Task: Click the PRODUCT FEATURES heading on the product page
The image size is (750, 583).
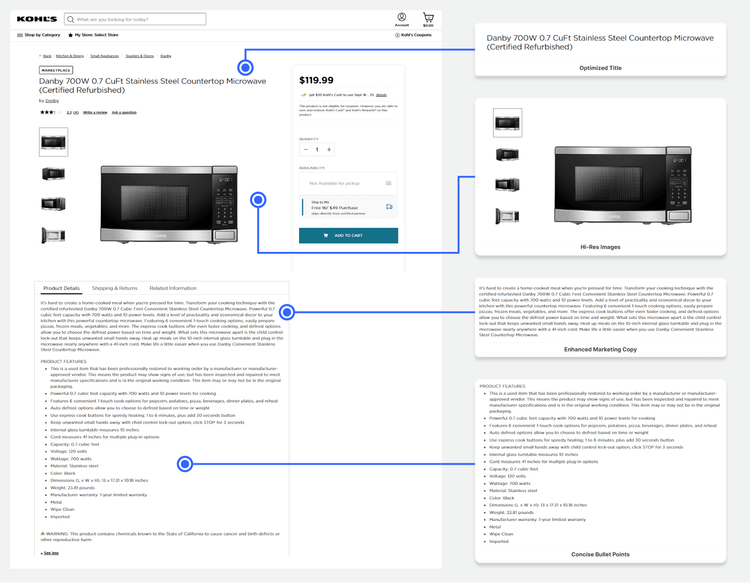Action: tap(64, 362)
